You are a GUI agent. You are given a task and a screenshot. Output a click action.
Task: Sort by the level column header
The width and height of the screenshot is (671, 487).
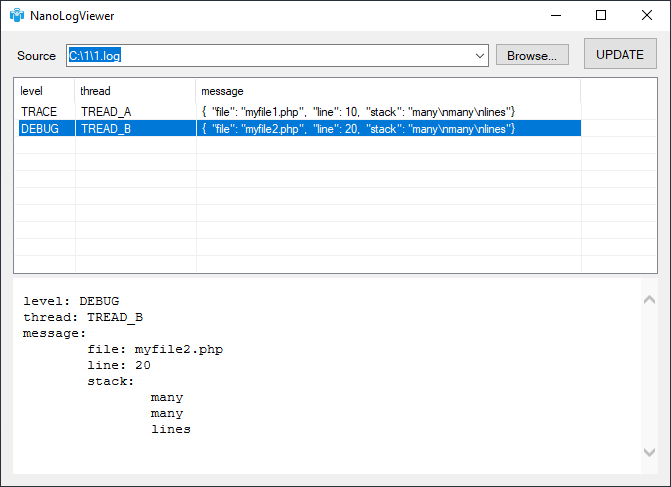point(45,91)
